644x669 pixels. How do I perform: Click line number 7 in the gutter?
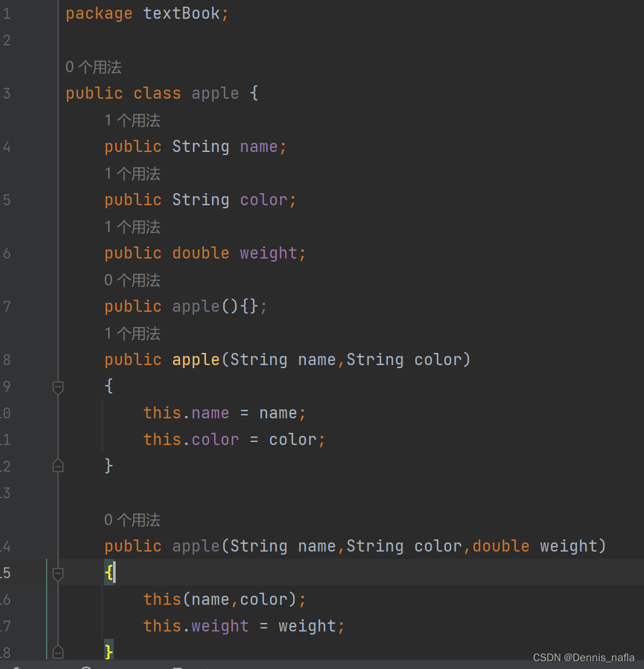[x=7, y=307]
